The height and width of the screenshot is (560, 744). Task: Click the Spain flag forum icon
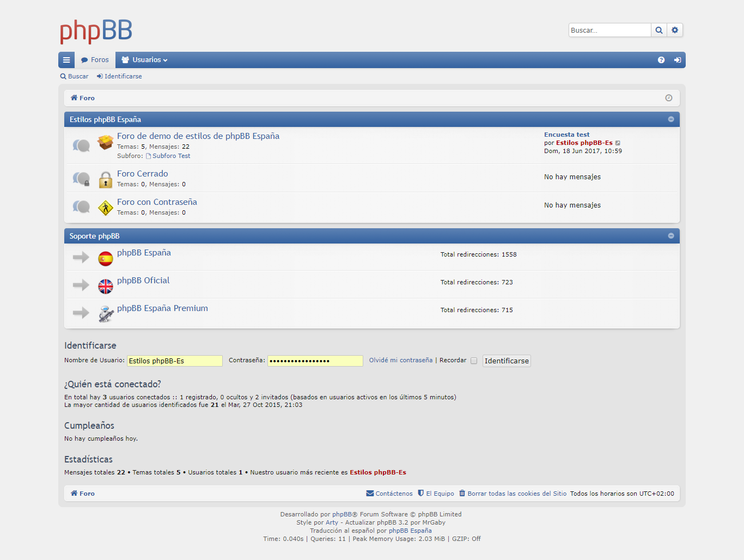click(x=106, y=258)
